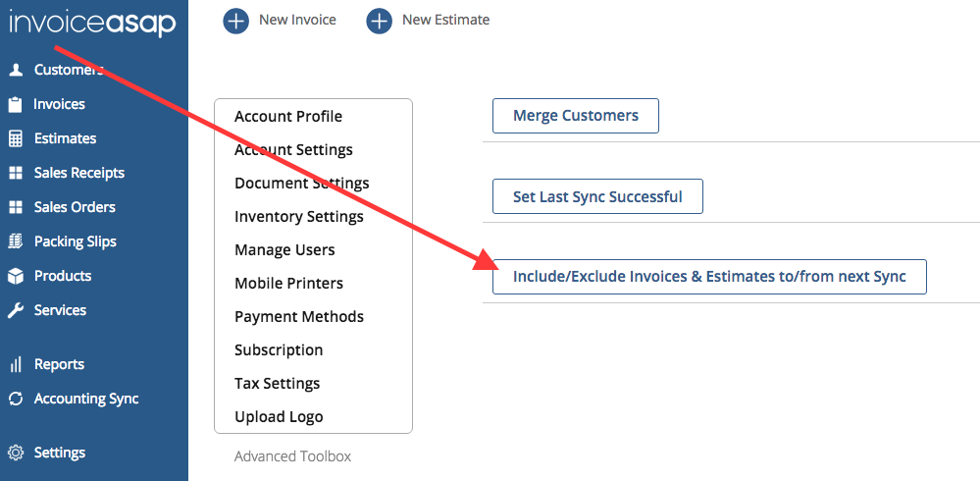Image resolution: width=980 pixels, height=481 pixels.
Task: Open Account Profile settings page
Action: tap(288, 116)
